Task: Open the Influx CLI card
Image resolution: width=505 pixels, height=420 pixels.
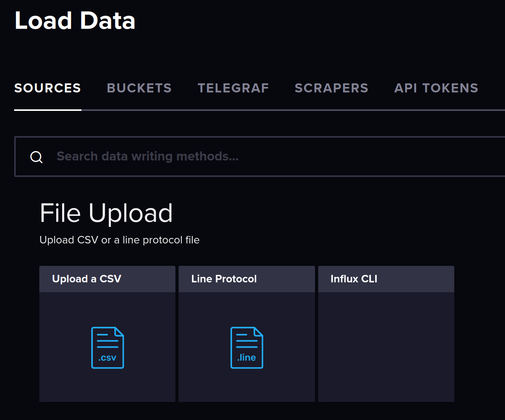Action: pos(386,334)
